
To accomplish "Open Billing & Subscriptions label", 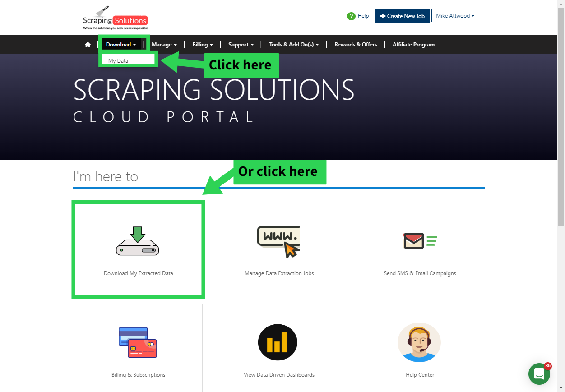I will (x=138, y=375).
